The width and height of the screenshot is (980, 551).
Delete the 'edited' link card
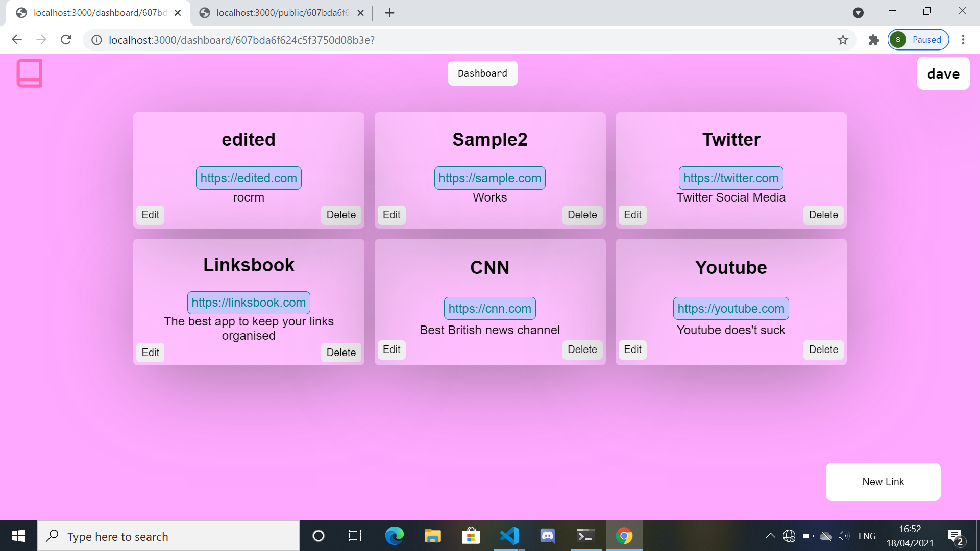(x=341, y=215)
